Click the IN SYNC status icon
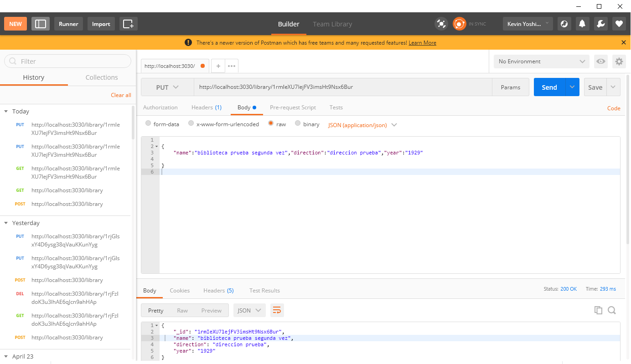This screenshot has height=364, width=631. (459, 23)
